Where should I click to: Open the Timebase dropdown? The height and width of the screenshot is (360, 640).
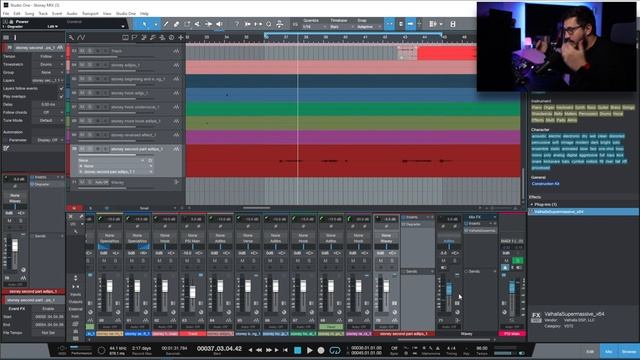point(340,27)
